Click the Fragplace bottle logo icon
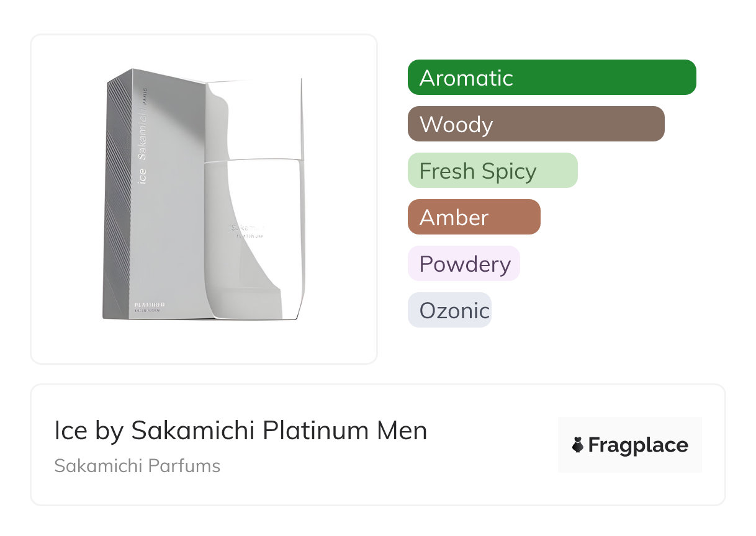The height and width of the screenshot is (536, 756). point(578,445)
